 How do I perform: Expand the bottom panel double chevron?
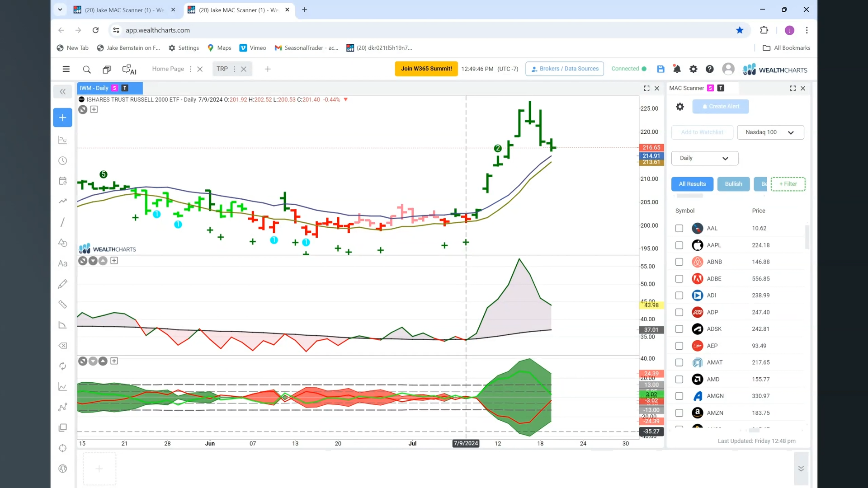801,469
